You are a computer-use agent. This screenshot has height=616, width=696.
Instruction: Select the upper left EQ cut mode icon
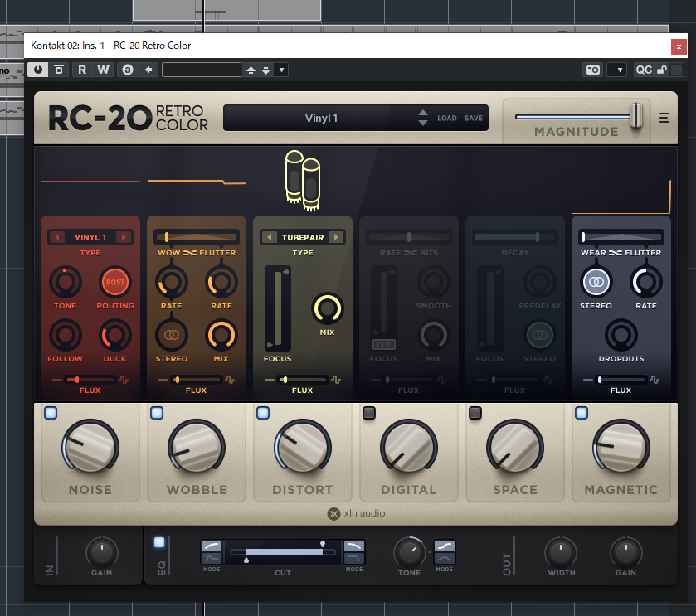[212, 546]
